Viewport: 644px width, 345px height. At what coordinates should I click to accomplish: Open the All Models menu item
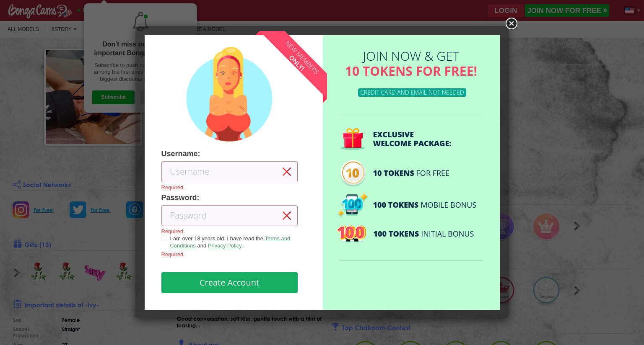23,29
